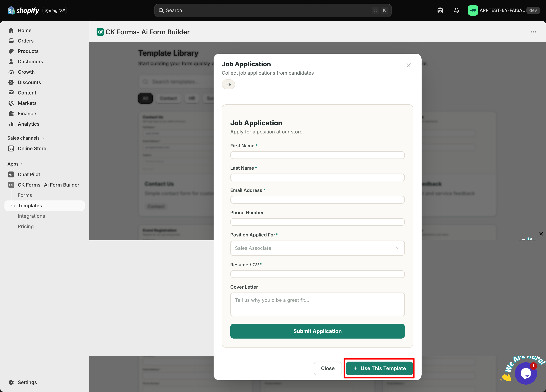Click the Home house icon
Screen dimensions: 546x392
click(x=11, y=30)
